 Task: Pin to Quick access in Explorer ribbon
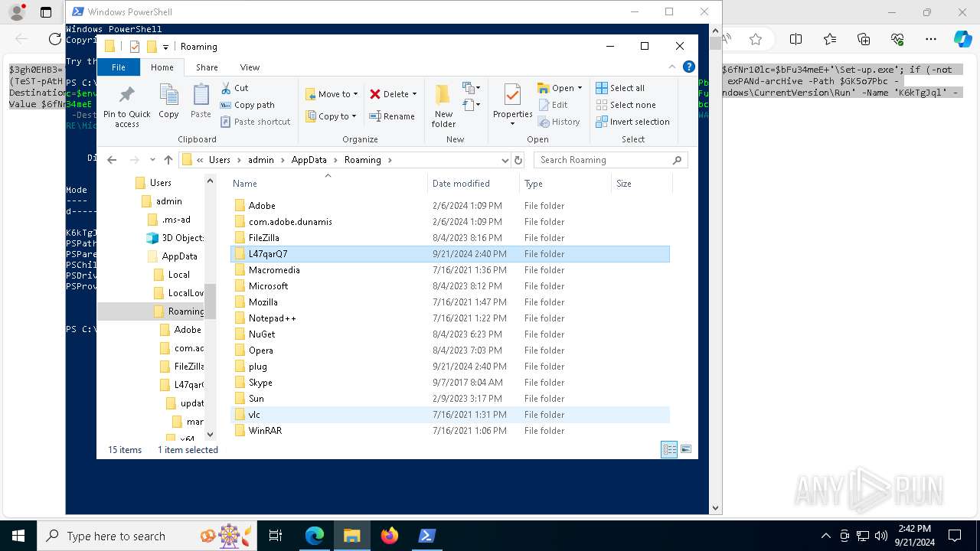tap(127, 106)
